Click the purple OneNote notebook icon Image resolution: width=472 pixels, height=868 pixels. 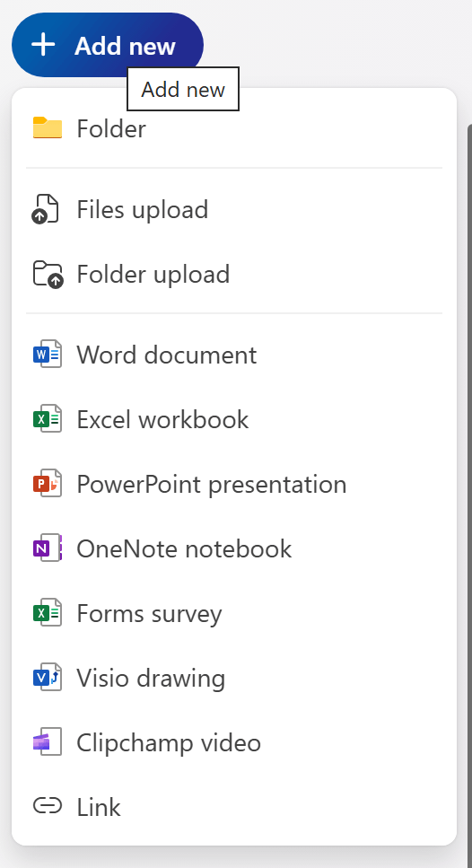pyautogui.click(x=48, y=548)
